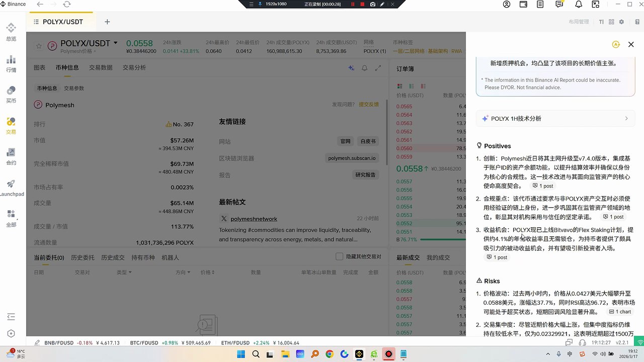Switch to 我的成交 tab
This screenshot has width=644, height=362.
pos(438,257)
